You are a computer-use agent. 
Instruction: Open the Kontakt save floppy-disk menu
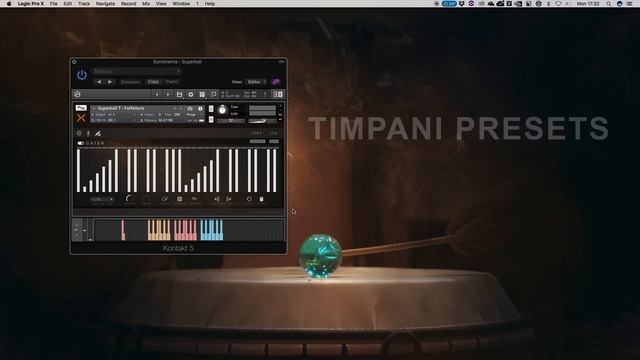179,94
